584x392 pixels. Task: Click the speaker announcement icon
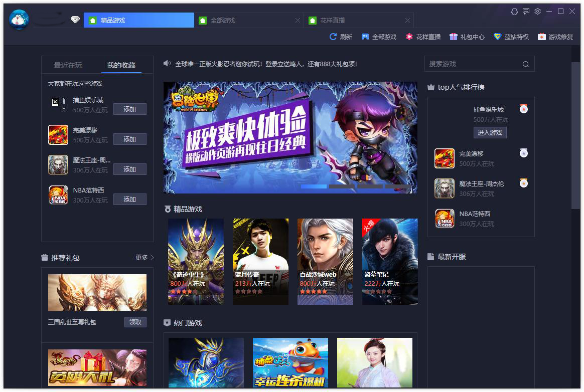coord(167,64)
